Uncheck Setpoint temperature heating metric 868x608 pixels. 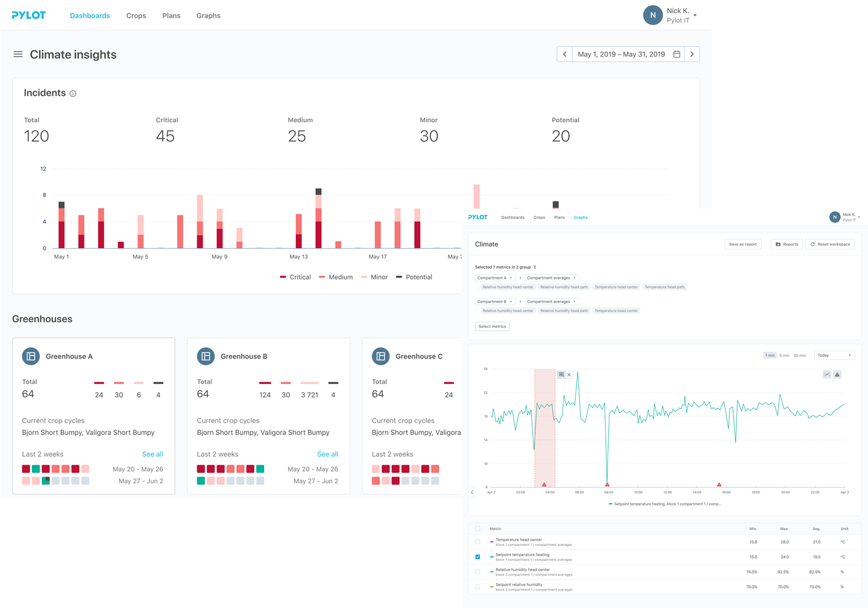[478, 557]
